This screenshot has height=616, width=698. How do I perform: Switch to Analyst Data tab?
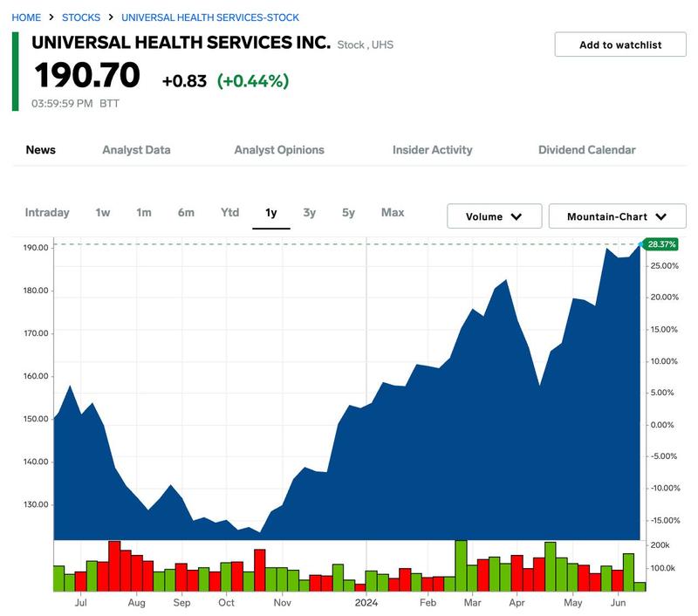136,150
